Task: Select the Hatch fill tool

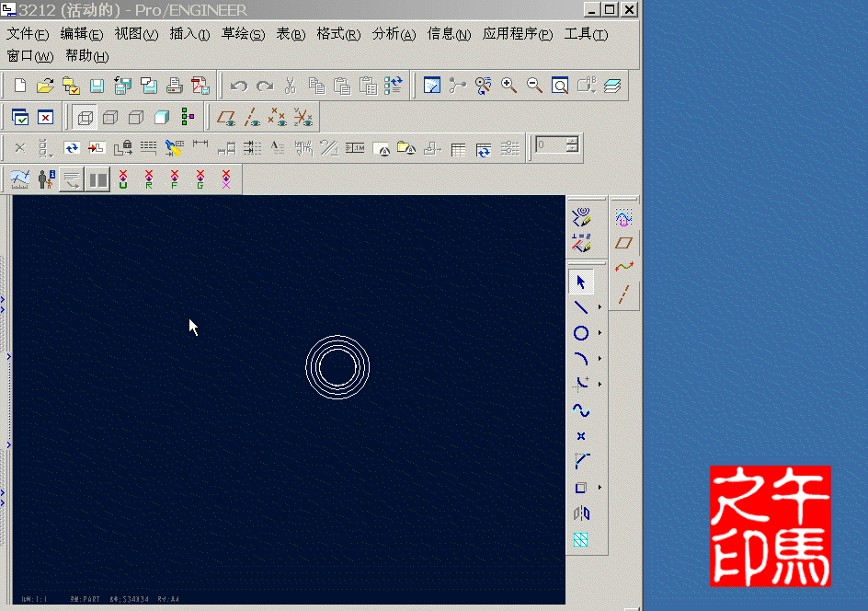Action: (x=581, y=539)
